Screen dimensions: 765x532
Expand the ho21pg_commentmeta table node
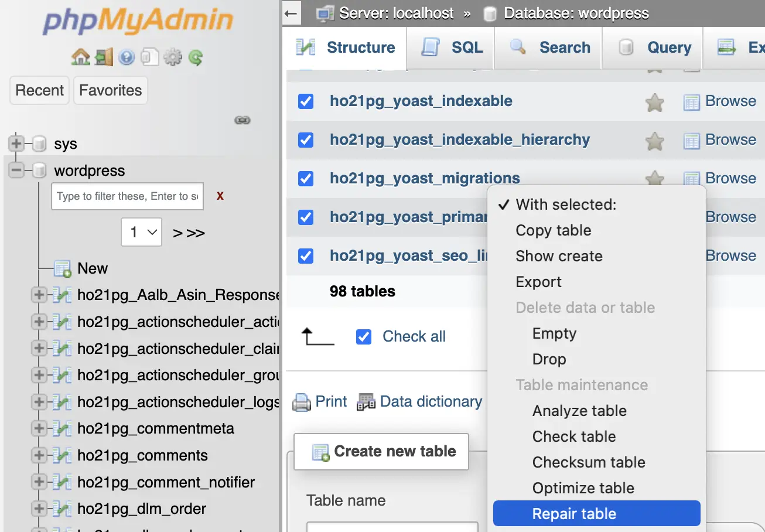[x=39, y=429]
